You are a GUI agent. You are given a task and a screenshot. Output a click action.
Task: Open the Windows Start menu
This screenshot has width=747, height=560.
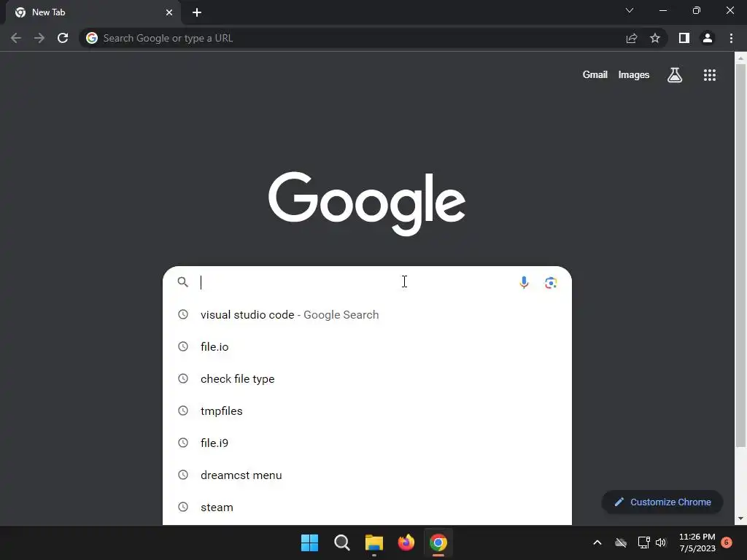[x=309, y=542]
